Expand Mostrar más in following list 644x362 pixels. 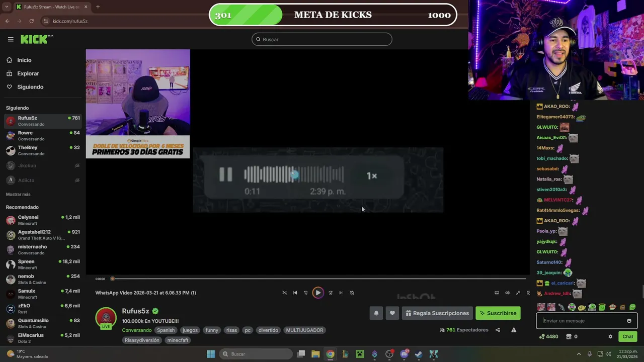(18, 194)
